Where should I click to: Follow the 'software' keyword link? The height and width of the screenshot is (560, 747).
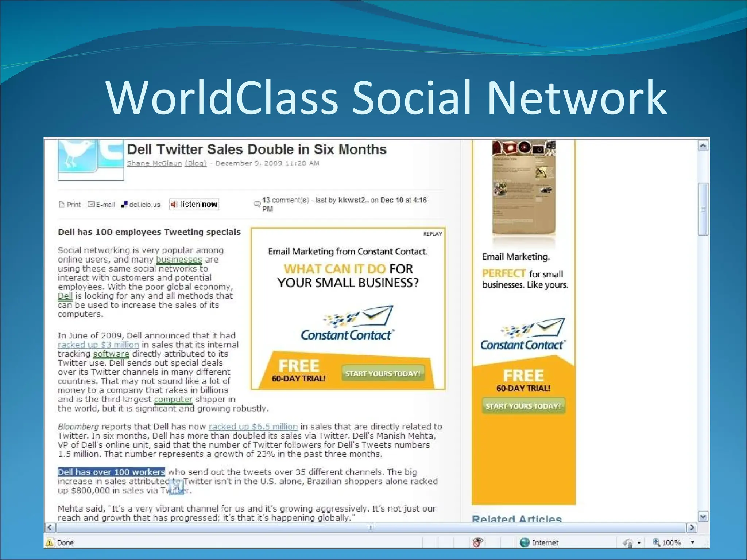tap(111, 354)
